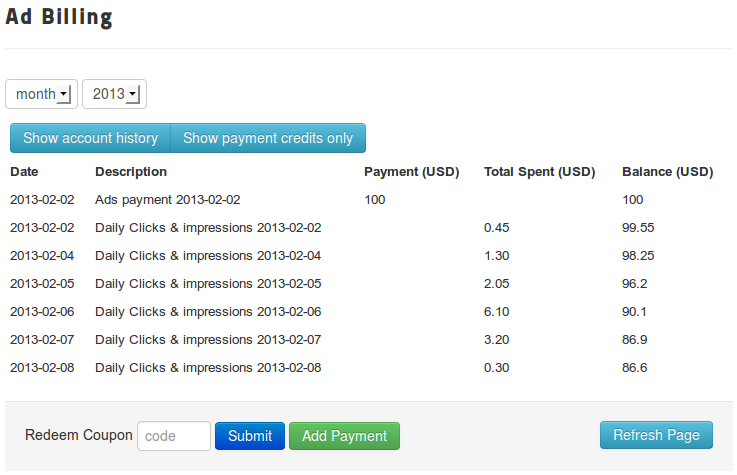Open the 2013 year dropdown
This screenshot has width=737, height=475.
pos(114,94)
